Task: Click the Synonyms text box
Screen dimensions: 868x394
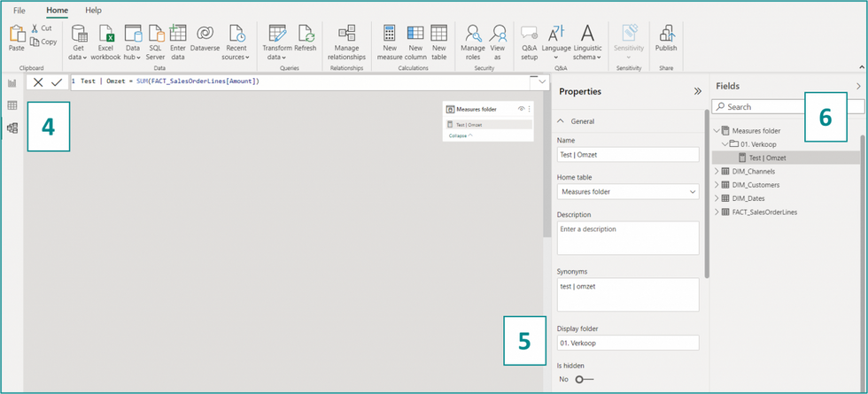Action: 628,294
